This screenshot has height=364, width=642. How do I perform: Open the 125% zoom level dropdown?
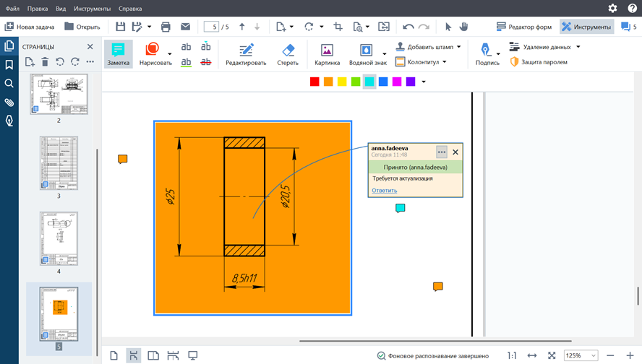pos(582,355)
